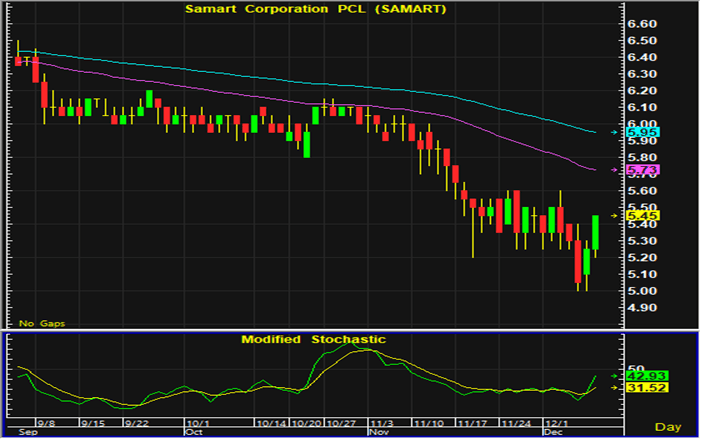Click the 10/1 date on the time axis

[x=196, y=424]
